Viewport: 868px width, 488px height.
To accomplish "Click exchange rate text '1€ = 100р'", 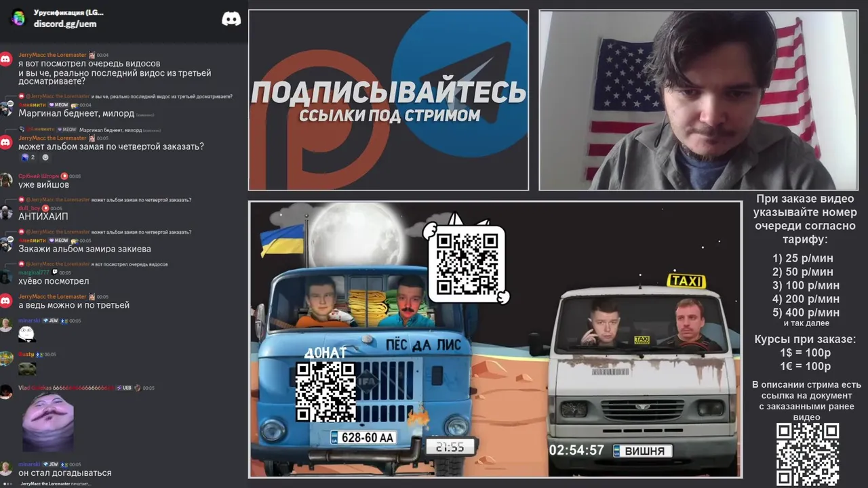I will click(x=805, y=367).
